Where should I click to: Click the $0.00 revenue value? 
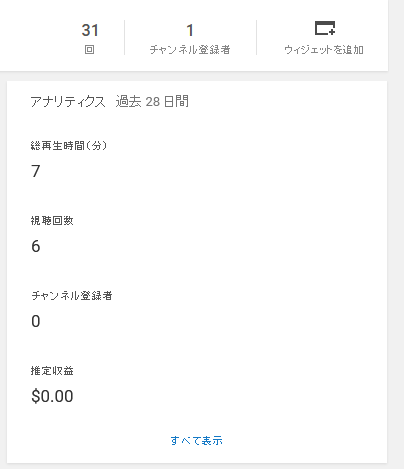click(x=52, y=396)
